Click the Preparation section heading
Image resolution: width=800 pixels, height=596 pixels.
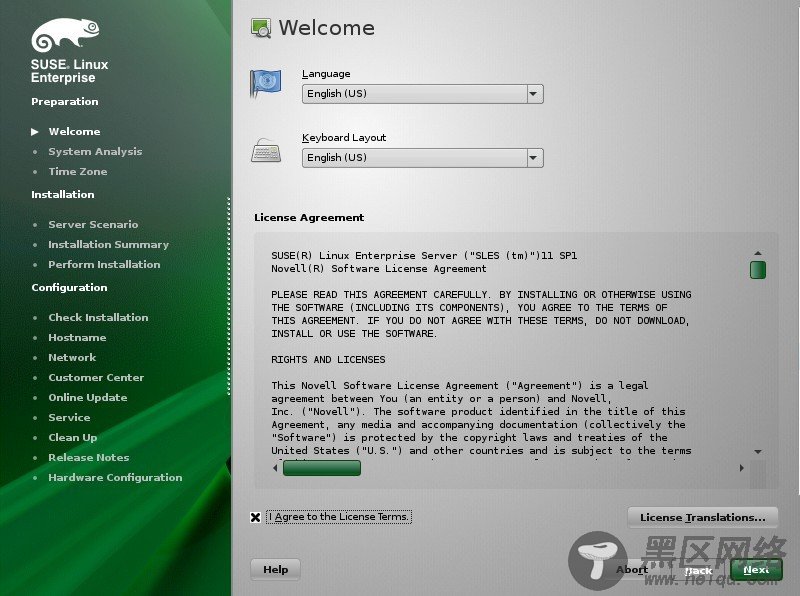point(65,102)
